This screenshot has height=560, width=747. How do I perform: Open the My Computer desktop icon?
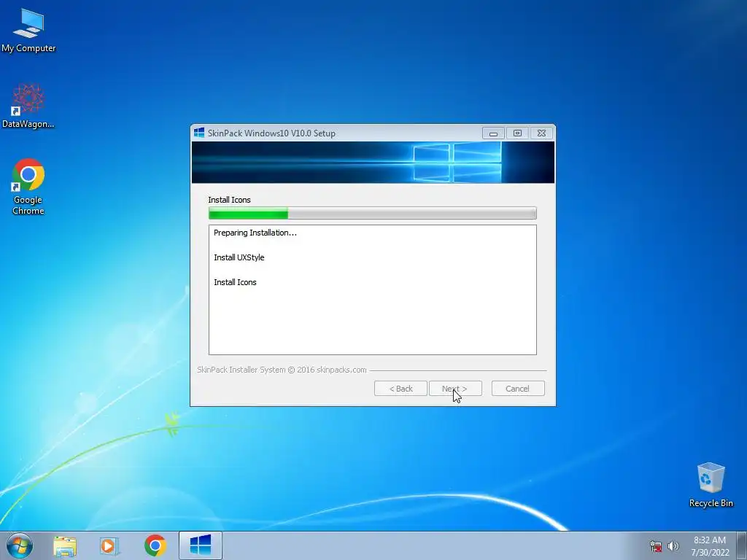(x=28, y=31)
